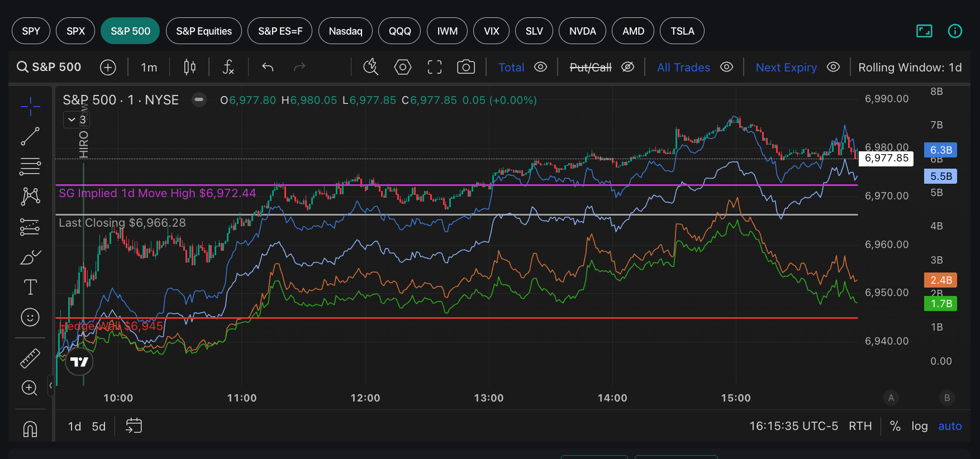Select the VIX tab
Viewport: 980px width, 459px height.
coord(491,31)
